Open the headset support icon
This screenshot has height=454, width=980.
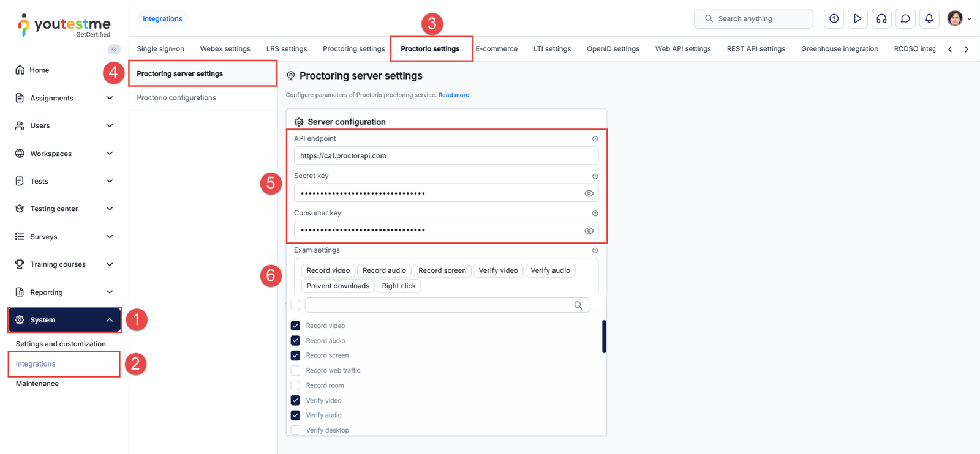(881, 19)
